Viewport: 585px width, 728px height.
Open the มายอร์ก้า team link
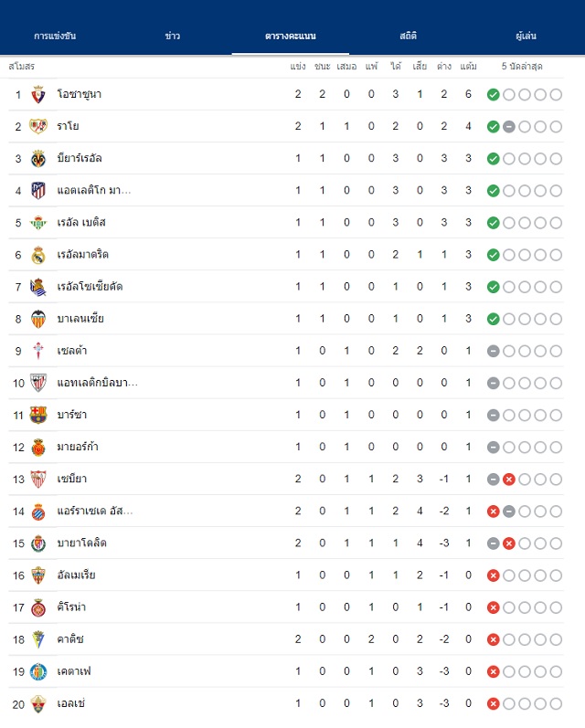[78, 447]
